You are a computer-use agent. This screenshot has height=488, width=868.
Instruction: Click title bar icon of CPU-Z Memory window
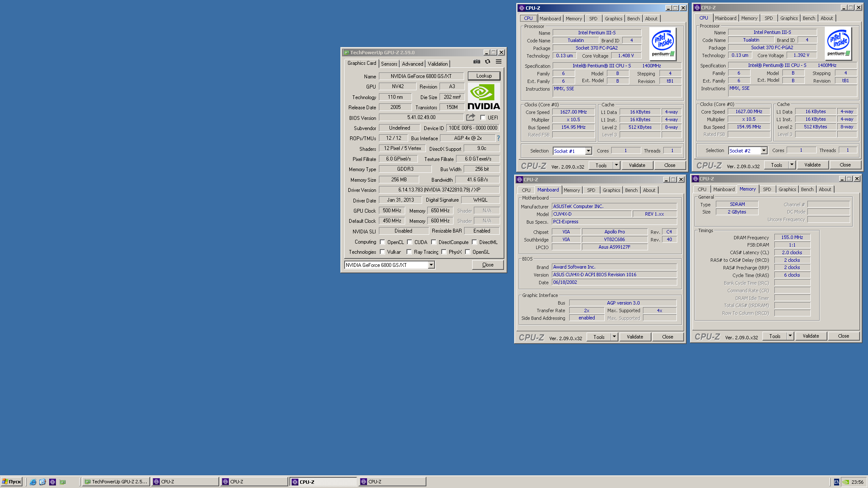tap(696, 179)
